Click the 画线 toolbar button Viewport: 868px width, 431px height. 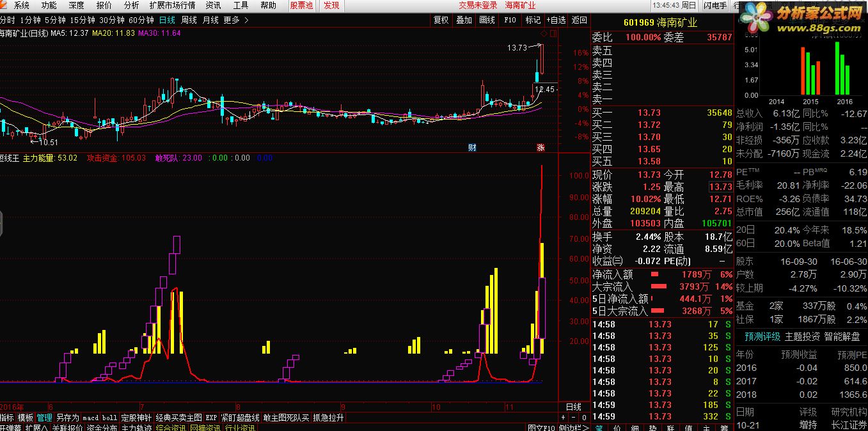(487, 20)
